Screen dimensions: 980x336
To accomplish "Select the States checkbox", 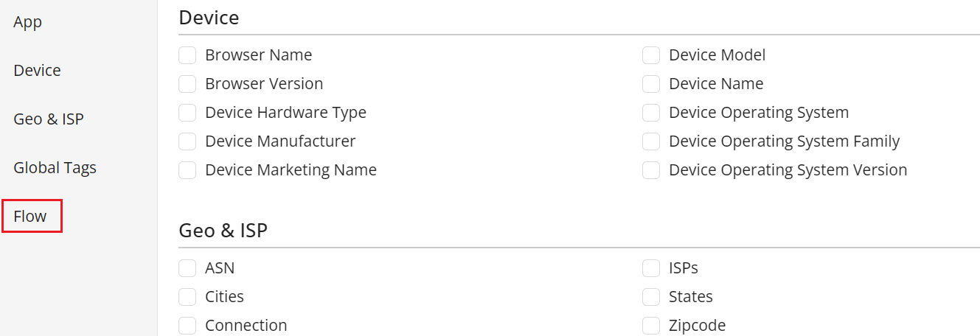I will tap(651, 297).
